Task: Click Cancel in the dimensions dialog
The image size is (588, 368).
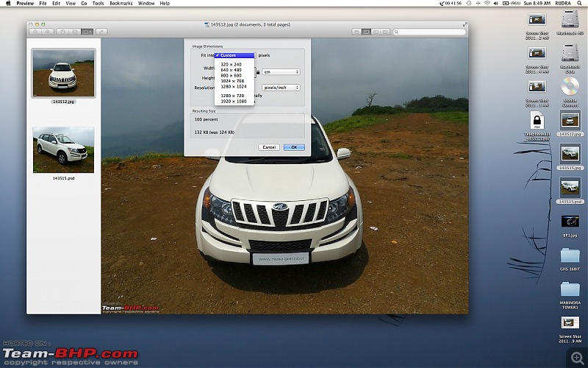Action: pyautogui.click(x=269, y=147)
